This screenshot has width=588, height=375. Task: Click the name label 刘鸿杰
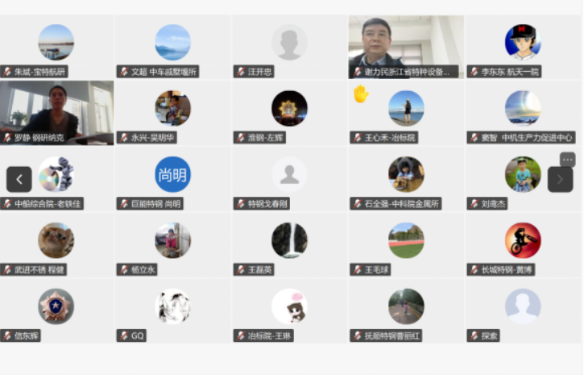tap(494, 204)
